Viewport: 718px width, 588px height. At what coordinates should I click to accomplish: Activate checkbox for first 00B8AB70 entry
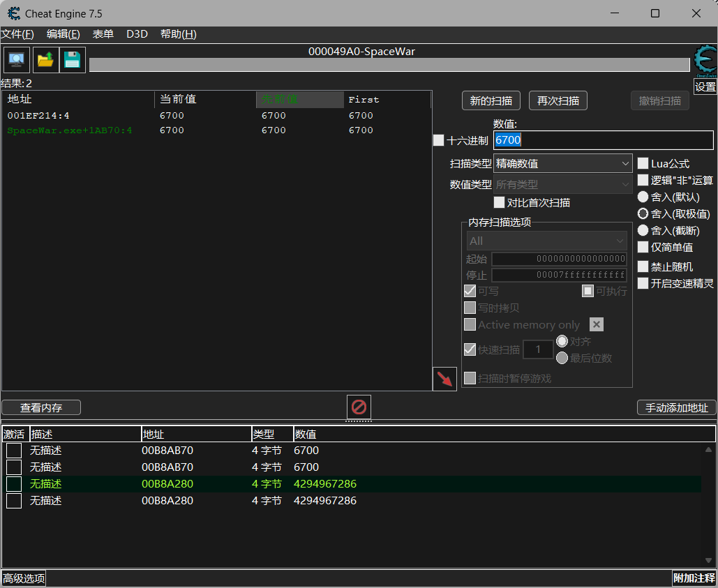(14, 451)
